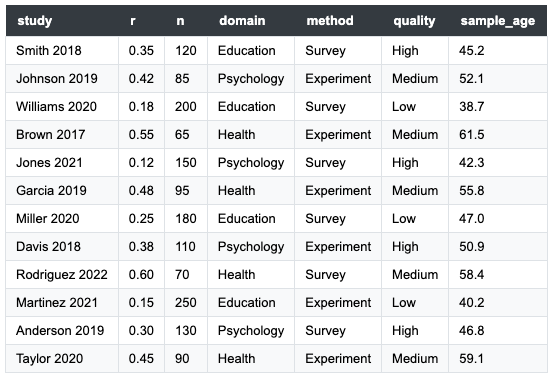
Task: Click the 59.1 sample age cell
Action: coord(498,358)
